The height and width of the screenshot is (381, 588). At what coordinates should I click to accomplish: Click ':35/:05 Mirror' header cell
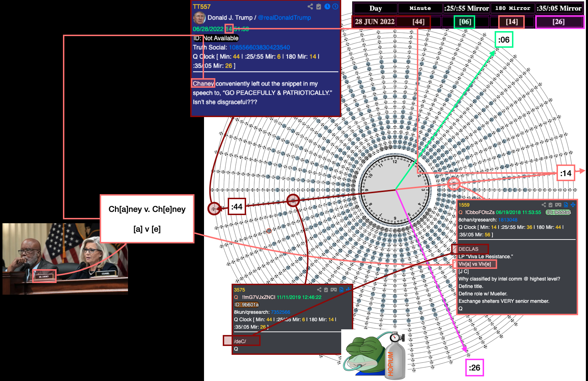(559, 8)
